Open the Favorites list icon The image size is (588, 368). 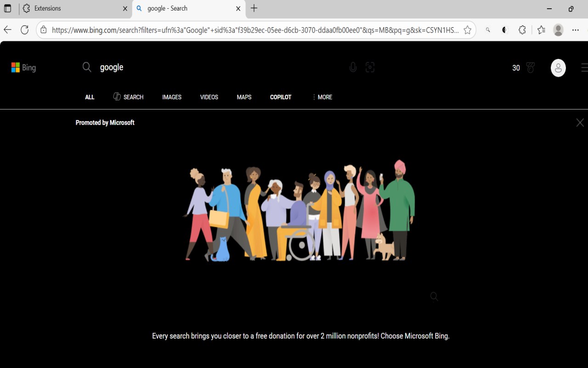541,30
